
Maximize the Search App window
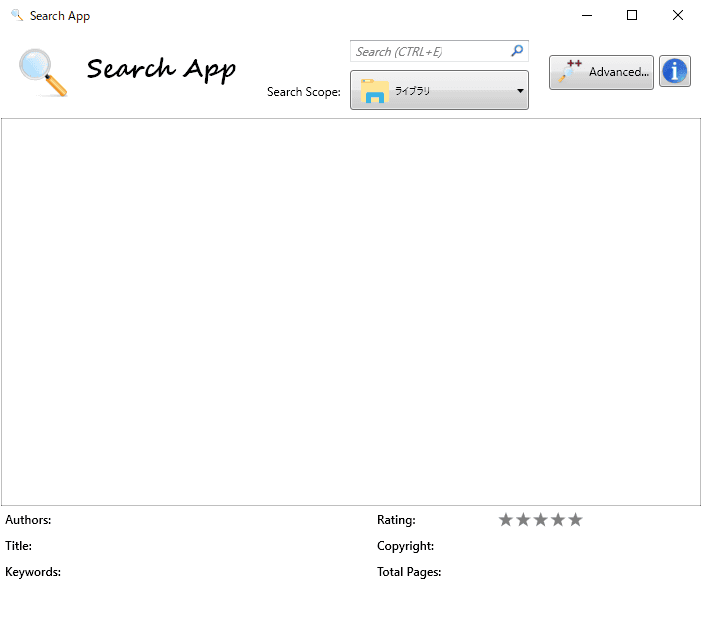632,16
